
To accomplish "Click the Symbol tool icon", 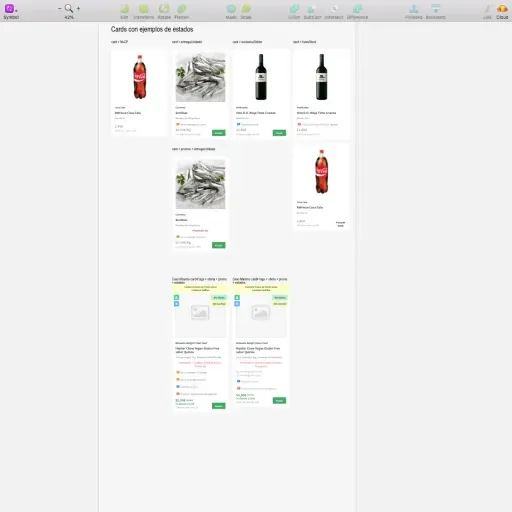I will tap(9, 8).
